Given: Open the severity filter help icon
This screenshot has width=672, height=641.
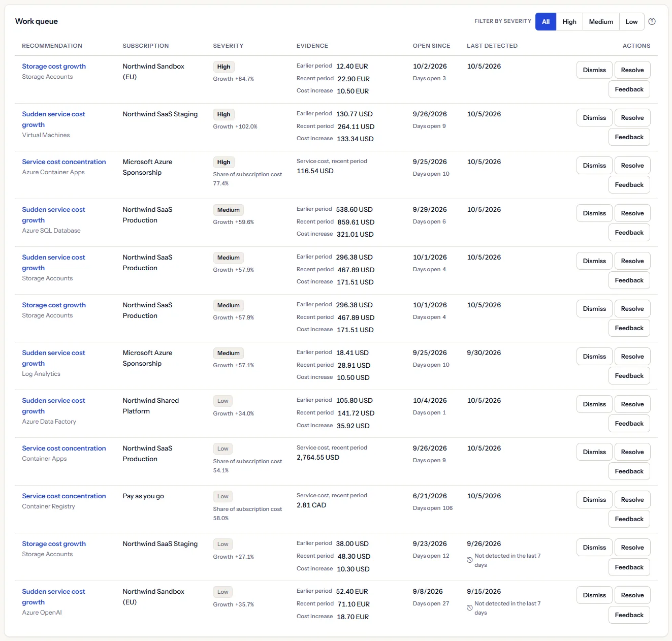Looking at the screenshot, I should coord(652,21).
